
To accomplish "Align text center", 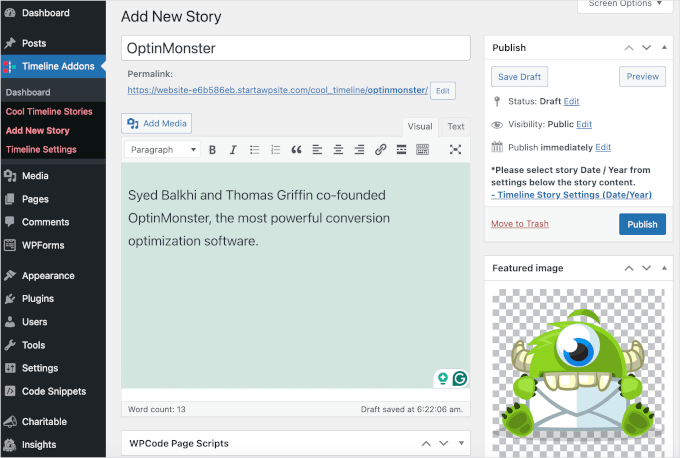I will [338, 150].
